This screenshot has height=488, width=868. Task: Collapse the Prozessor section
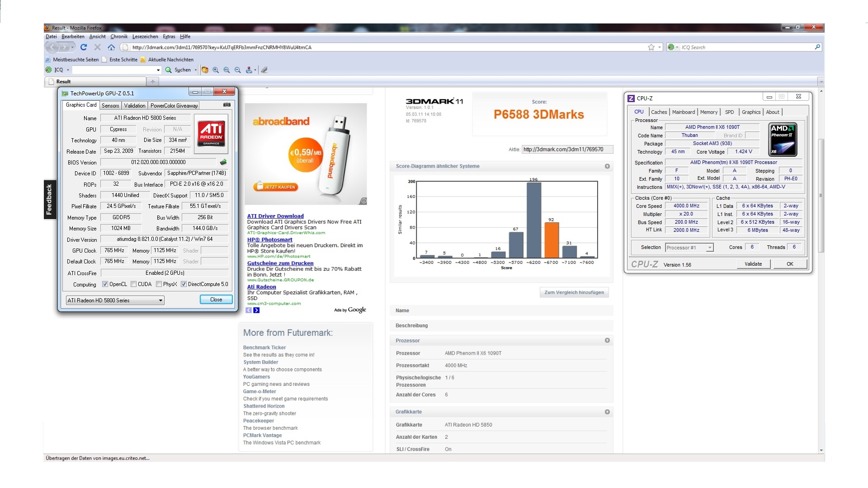point(607,340)
